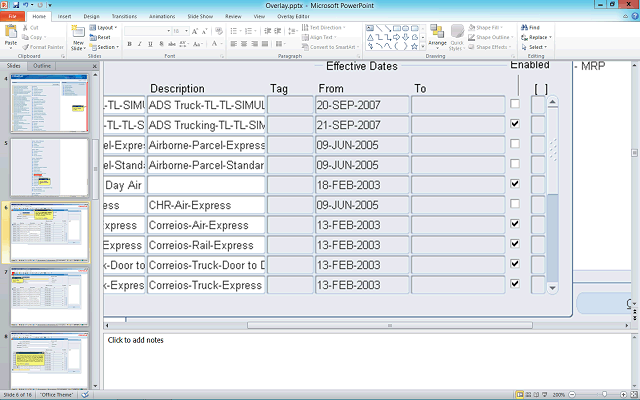640x400 pixels.
Task: Uncheck Enabled box for Correios-Air-Express row
Action: tap(514, 224)
